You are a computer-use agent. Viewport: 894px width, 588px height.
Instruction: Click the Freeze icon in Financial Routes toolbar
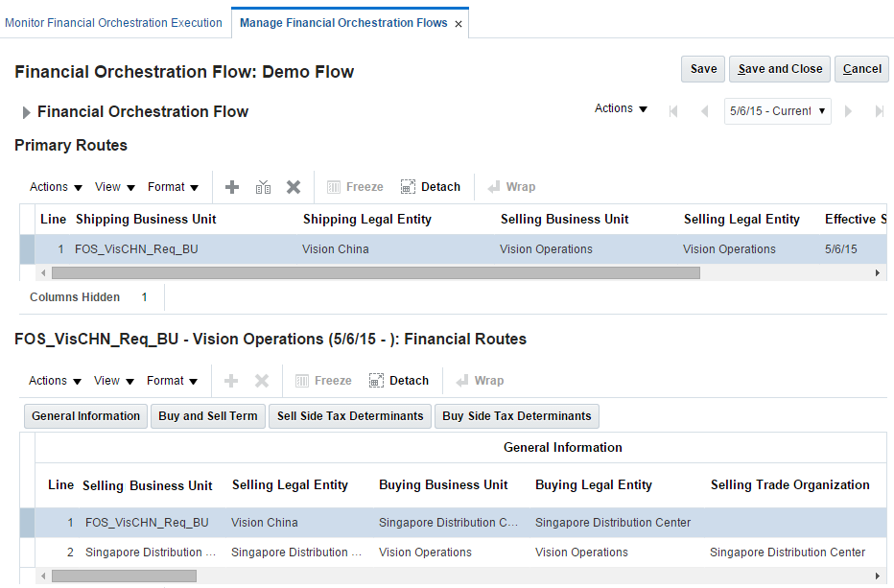click(x=322, y=381)
